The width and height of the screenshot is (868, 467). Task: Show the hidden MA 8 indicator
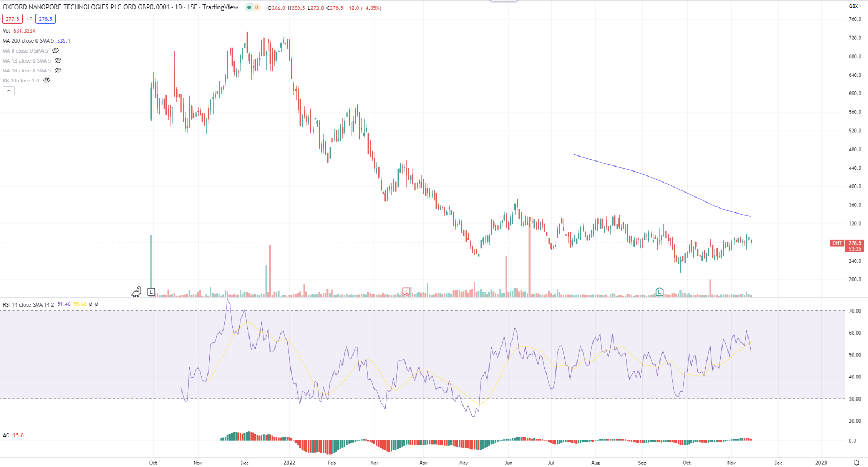click(x=55, y=51)
